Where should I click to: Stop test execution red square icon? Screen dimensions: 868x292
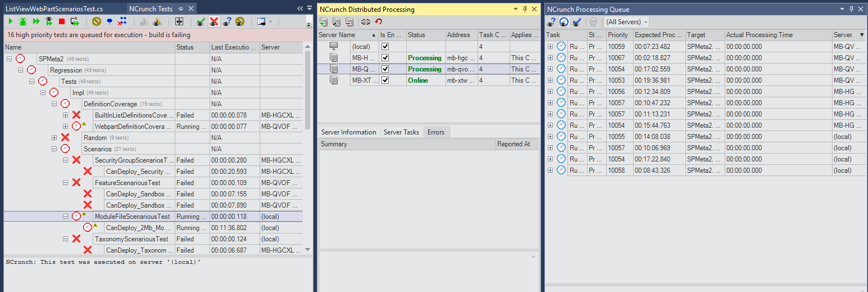(62, 21)
